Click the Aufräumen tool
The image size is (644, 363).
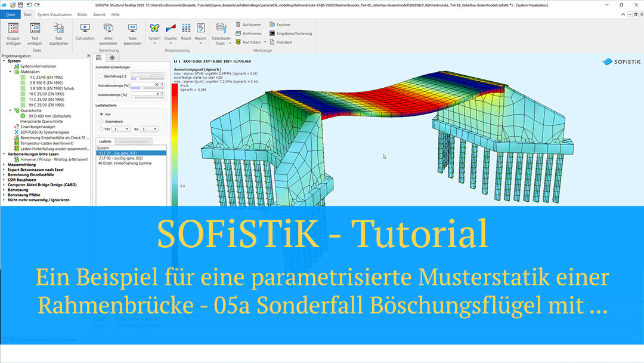click(248, 24)
